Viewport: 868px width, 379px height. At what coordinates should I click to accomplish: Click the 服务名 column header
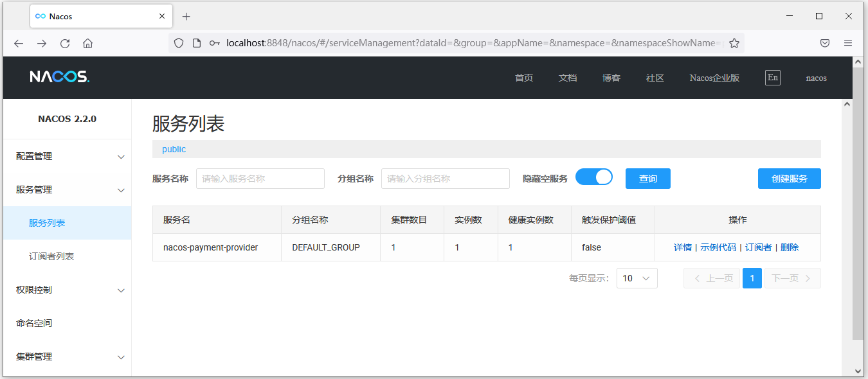click(217, 220)
